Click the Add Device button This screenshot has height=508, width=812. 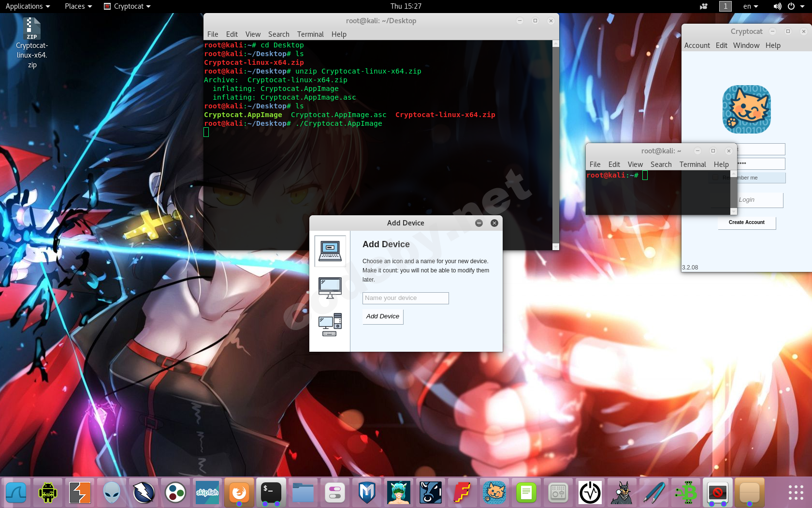coord(382,316)
